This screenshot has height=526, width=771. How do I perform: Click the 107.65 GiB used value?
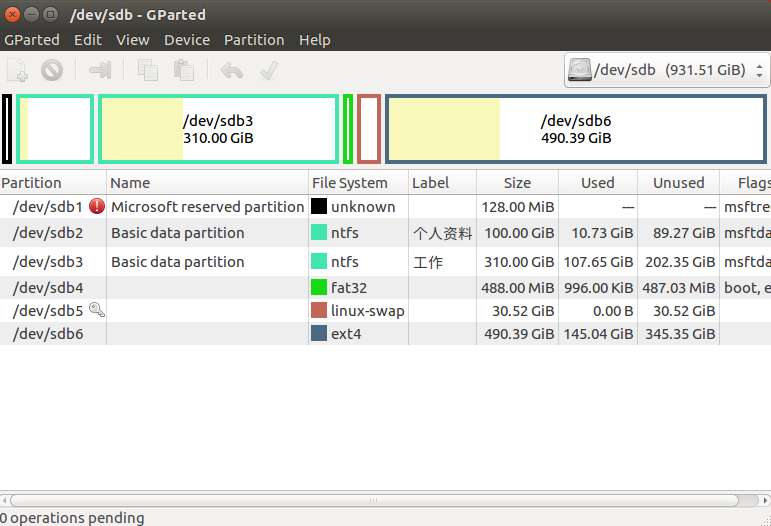coord(598,262)
